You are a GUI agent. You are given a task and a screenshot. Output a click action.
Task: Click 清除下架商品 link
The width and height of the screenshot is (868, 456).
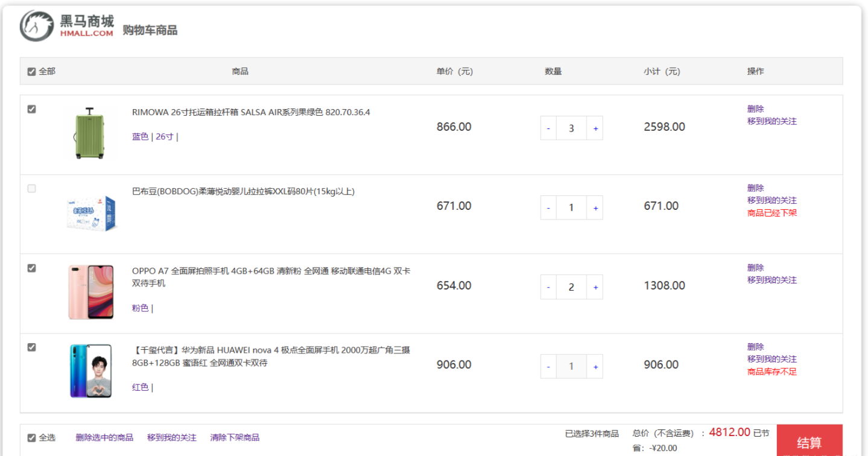[235, 437]
